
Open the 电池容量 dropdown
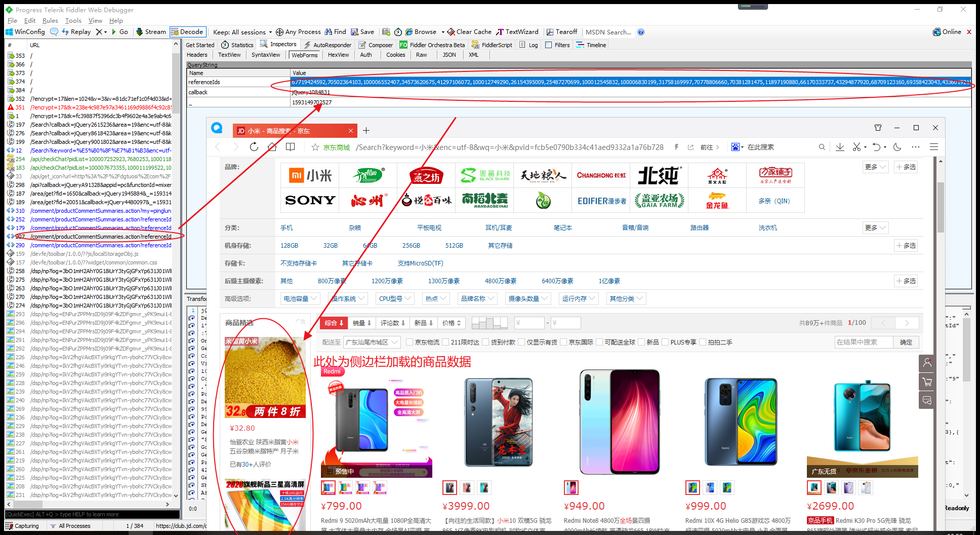pos(300,299)
